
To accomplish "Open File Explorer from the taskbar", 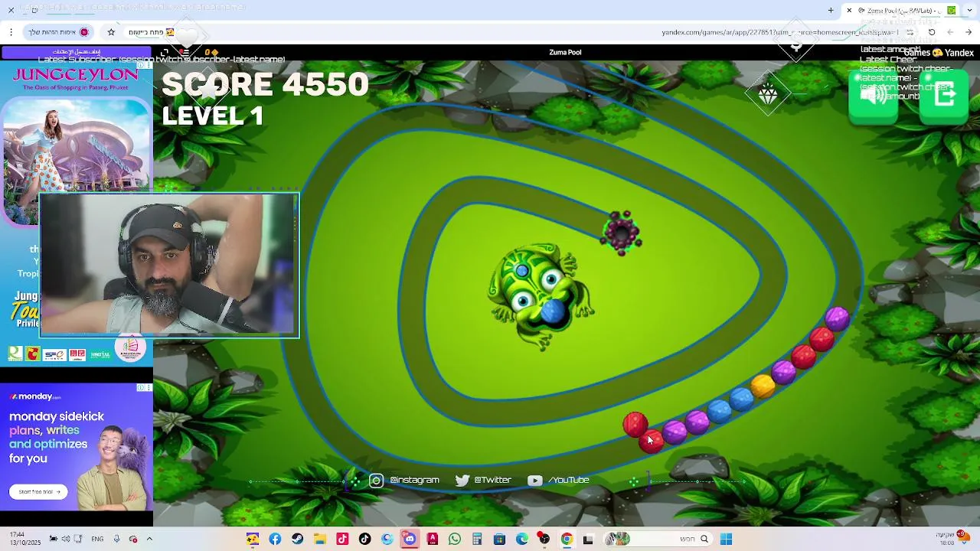I will [x=319, y=539].
